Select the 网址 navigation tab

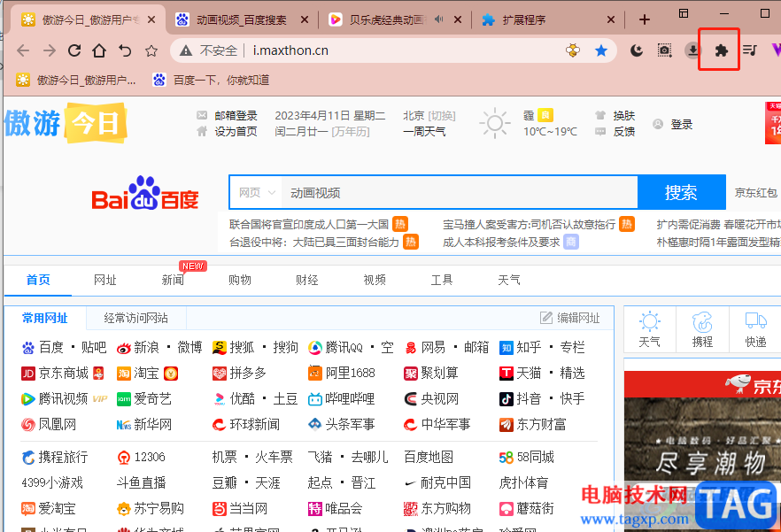click(x=105, y=280)
